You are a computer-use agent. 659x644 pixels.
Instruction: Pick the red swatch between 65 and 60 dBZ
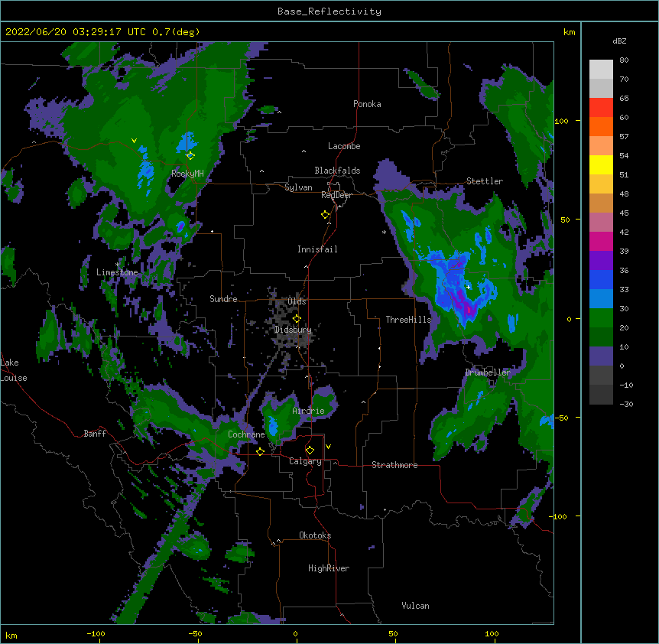coord(601,108)
